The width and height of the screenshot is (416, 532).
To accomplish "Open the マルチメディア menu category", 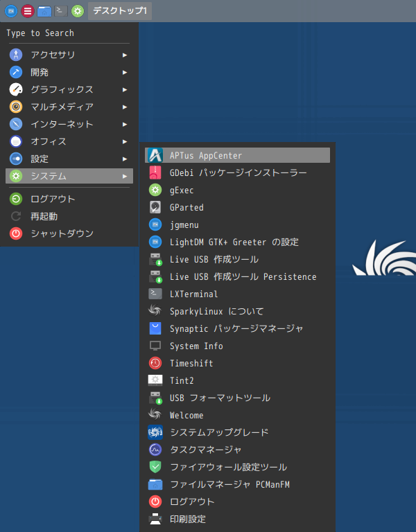I will tap(62, 107).
